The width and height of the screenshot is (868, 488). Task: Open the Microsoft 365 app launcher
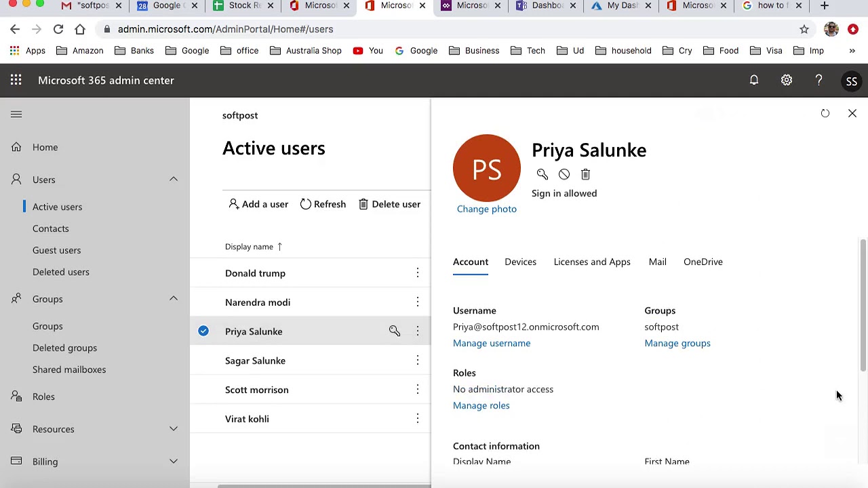pyautogui.click(x=16, y=80)
